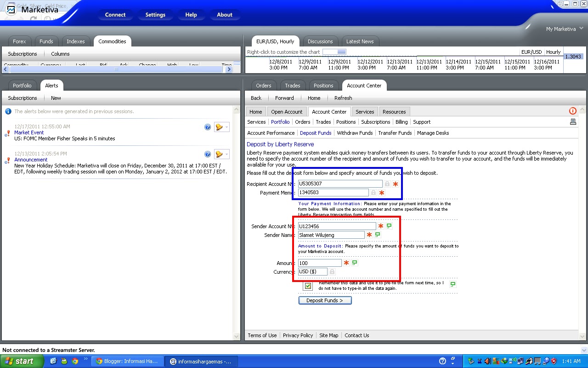
Task: Switch to Blogger Chrome window in taskbar
Action: (x=127, y=361)
